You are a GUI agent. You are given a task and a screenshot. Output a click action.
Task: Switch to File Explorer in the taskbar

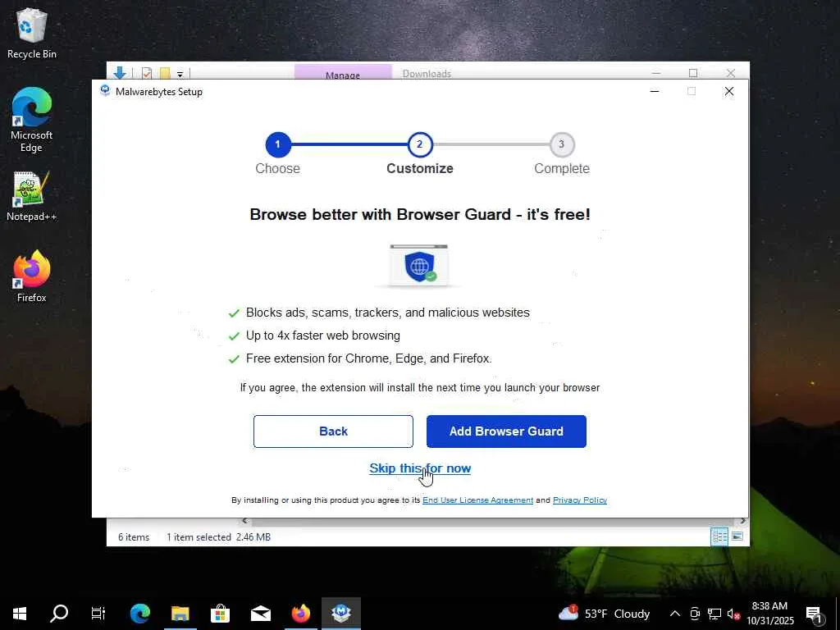coord(180,614)
